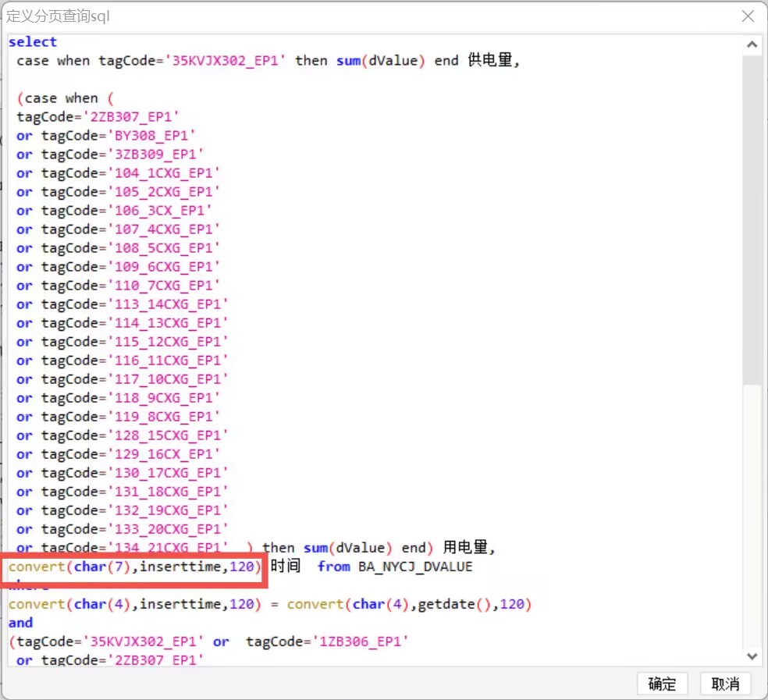This screenshot has width=768, height=700.
Task: Click the '(case when (' line
Action: click(65, 98)
